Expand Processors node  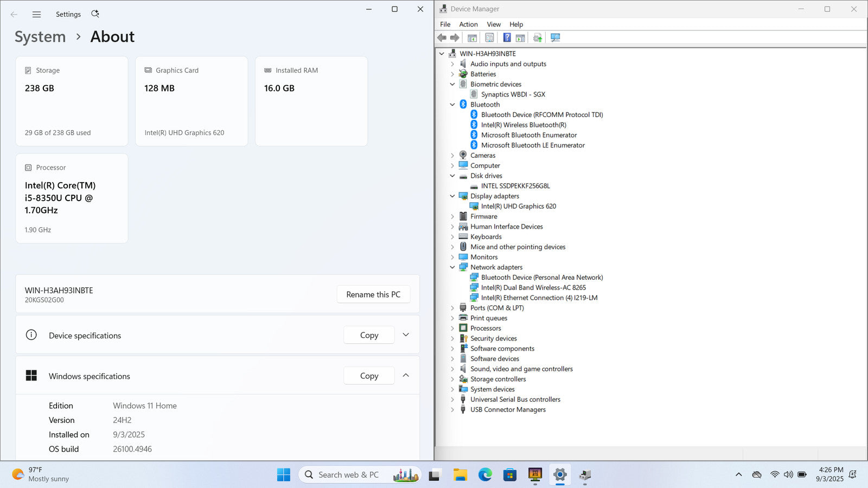(452, 328)
